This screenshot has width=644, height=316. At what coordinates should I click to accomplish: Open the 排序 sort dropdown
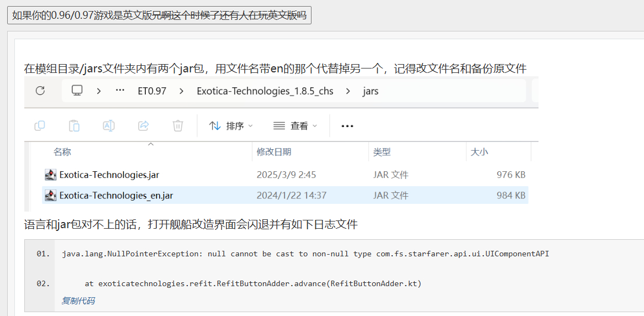click(231, 126)
